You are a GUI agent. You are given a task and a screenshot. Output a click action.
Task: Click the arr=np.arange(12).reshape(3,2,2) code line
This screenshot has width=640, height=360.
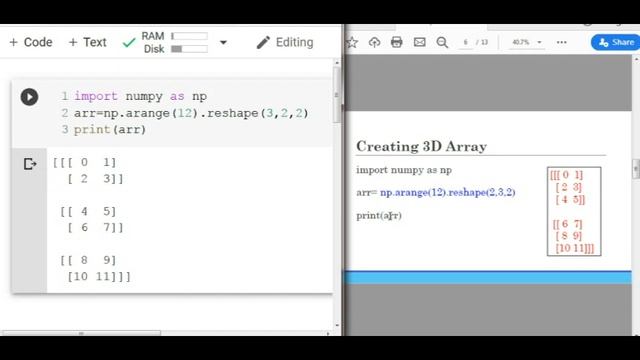point(191,113)
